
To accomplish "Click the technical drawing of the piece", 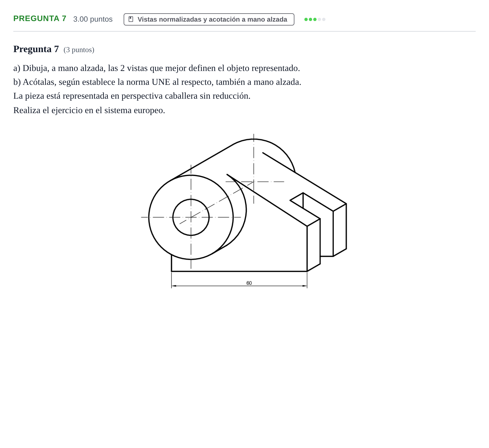I will click(x=244, y=211).
